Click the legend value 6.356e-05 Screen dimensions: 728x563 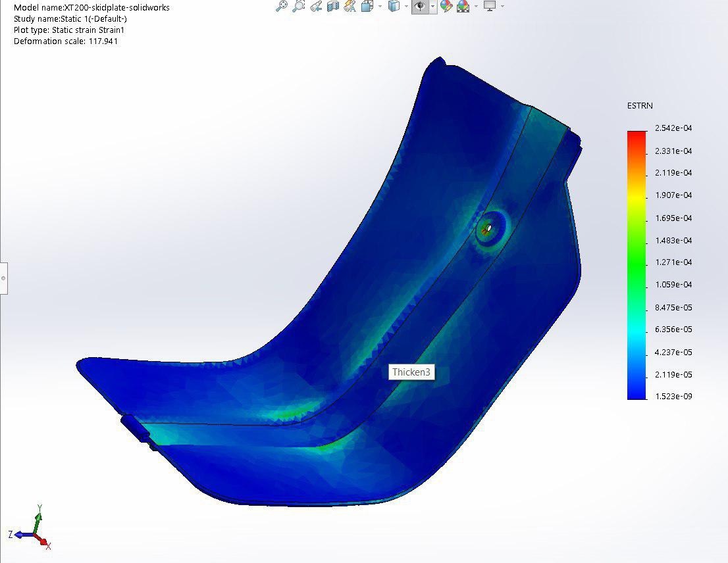[673, 330]
